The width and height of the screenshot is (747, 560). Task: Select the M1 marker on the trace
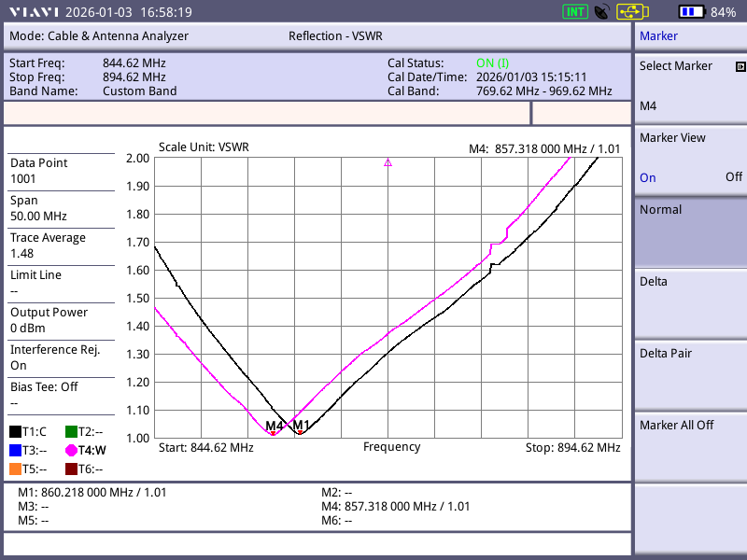tap(300, 431)
